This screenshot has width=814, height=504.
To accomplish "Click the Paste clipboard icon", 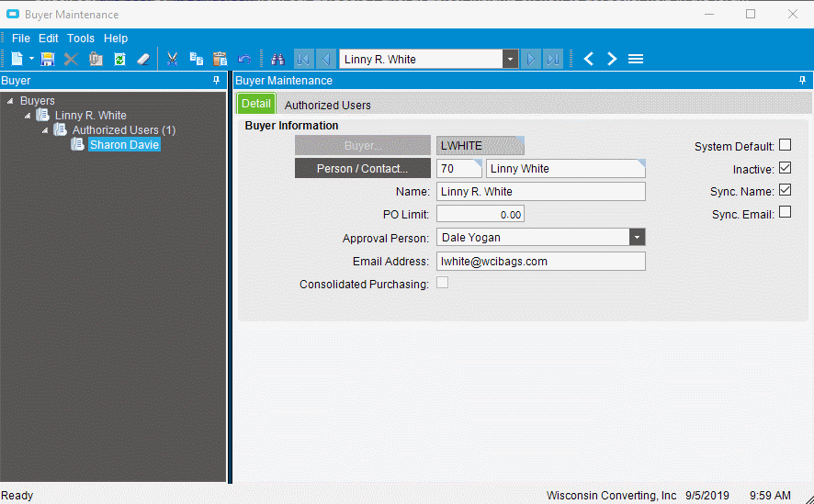I will coord(220,59).
